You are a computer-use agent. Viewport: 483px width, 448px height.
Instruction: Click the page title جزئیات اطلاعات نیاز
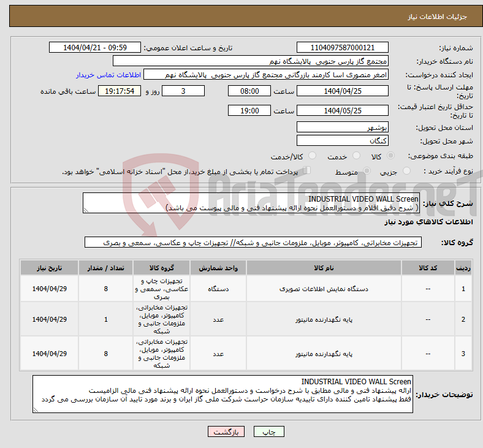click(438, 17)
